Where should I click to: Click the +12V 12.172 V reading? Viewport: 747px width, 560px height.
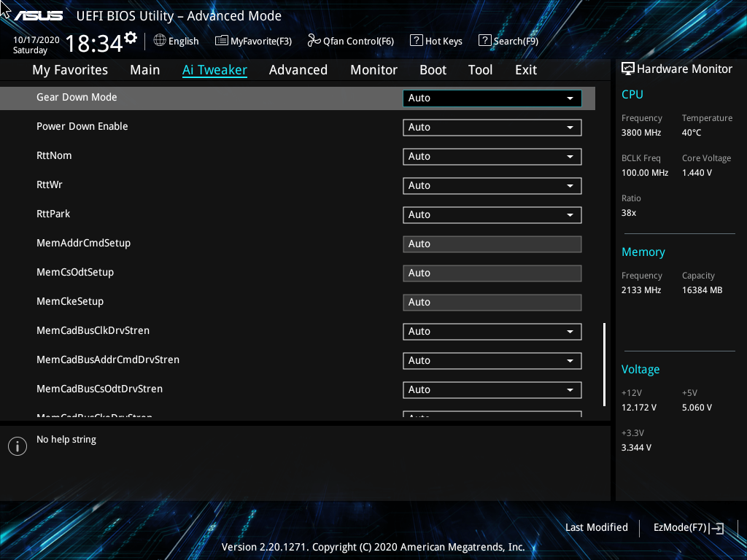639,408
